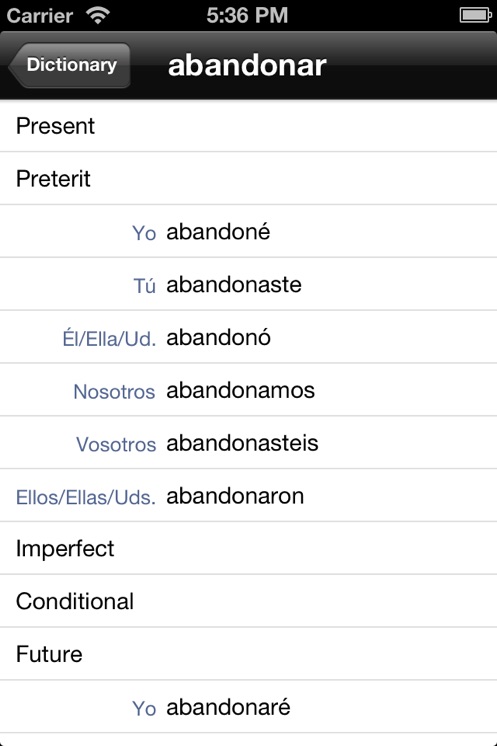Tap the battery icon in status bar
Viewport: 497px width, 746px height.
475,15
